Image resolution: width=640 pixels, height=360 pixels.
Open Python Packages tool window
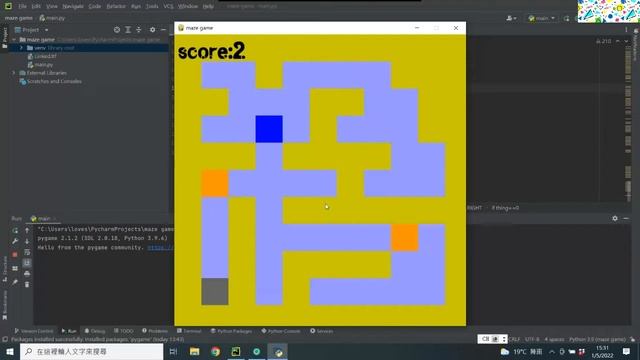pyautogui.click(x=231, y=331)
